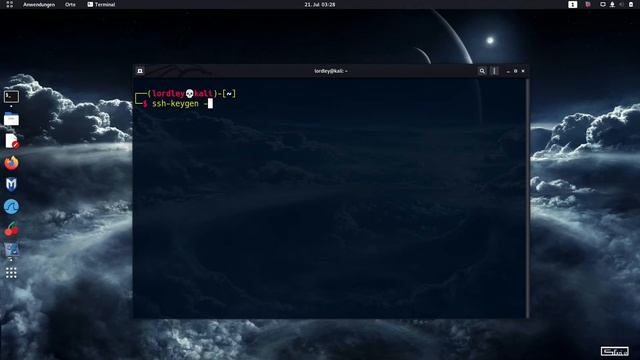
Task: Open new tab button in terminal header
Action: click(x=140, y=71)
